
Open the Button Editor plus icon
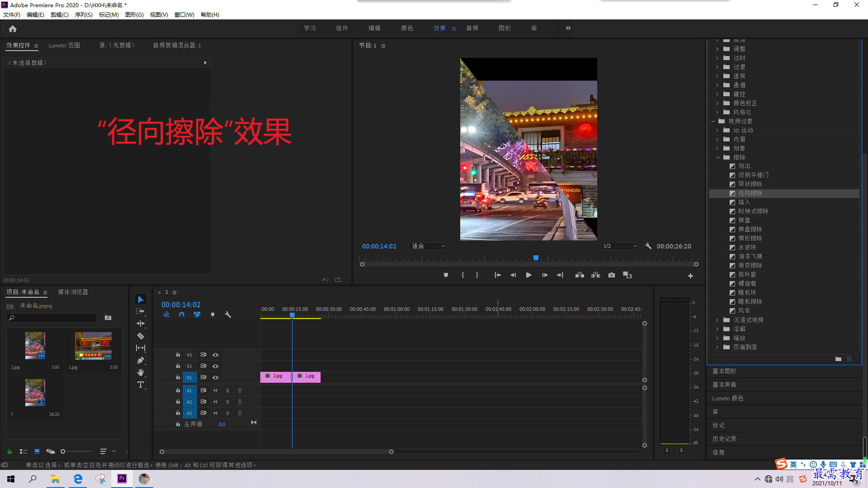pyautogui.click(x=690, y=276)
